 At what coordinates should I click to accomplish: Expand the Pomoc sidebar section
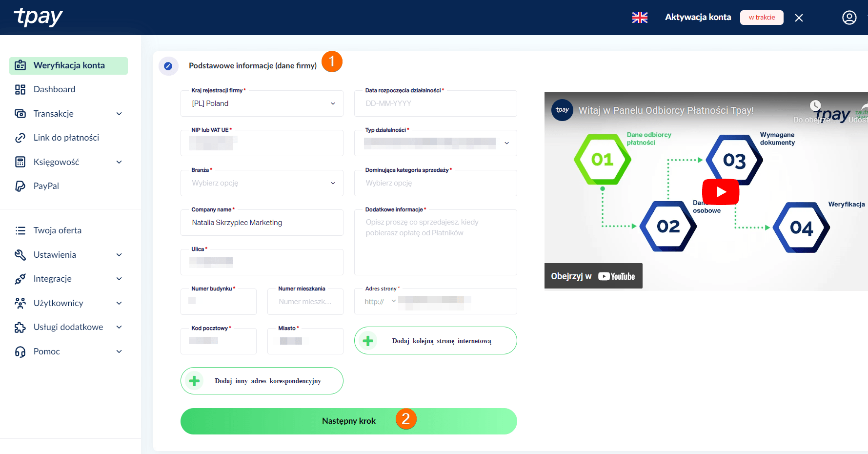point(119,351)
